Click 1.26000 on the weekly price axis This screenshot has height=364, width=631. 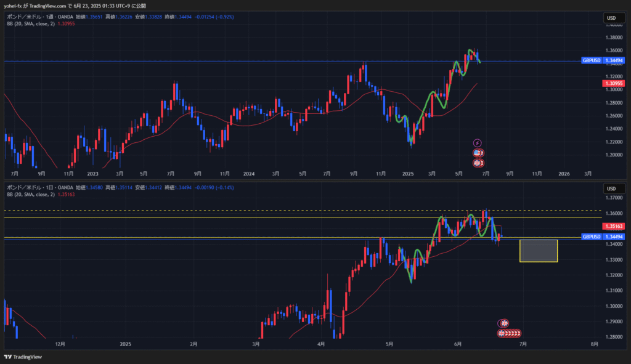pyautogui.click(x=614, y=116)
